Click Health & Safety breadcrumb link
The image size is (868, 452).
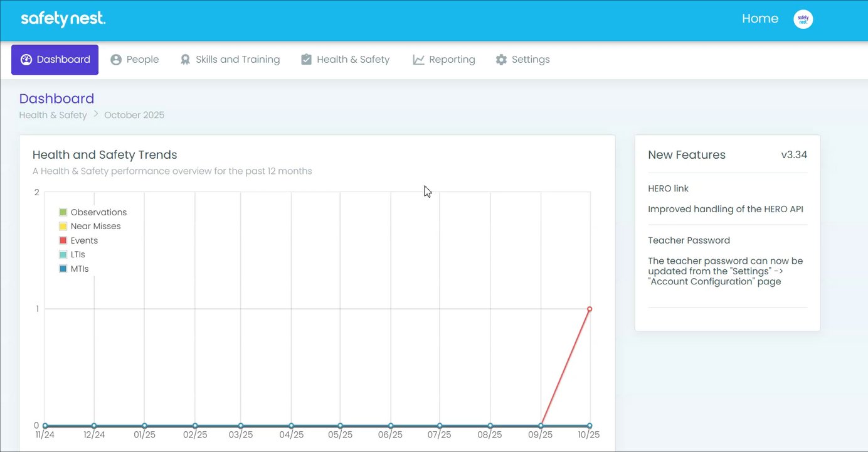[x=53, y=115]
